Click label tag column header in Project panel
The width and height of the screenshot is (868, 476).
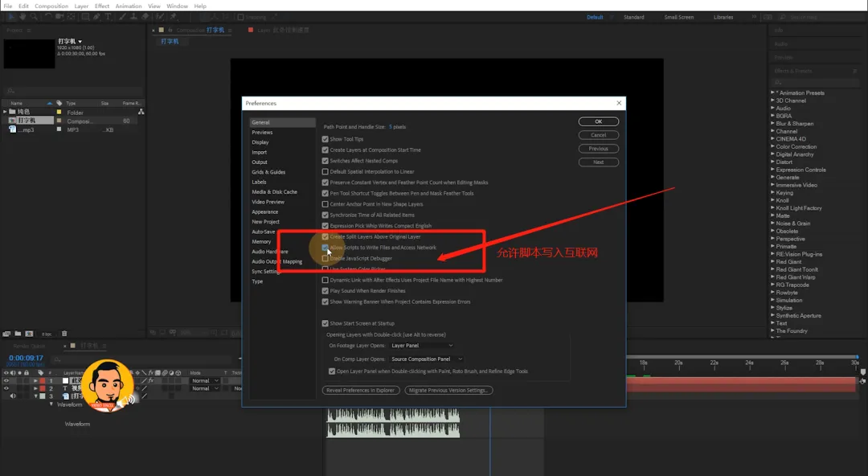tap(59, 103)
